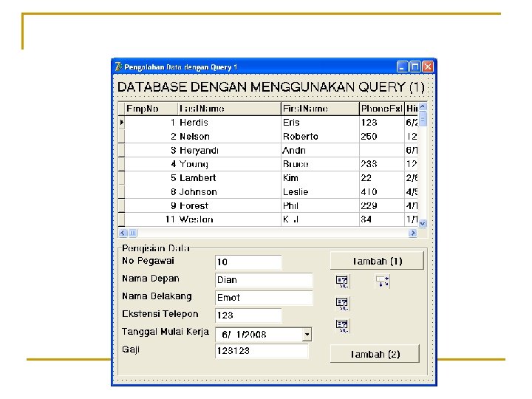Select the PhoneExt cell showing 233
The height and width of the screenshot is (399, 532).
click(x=382, y=164)
